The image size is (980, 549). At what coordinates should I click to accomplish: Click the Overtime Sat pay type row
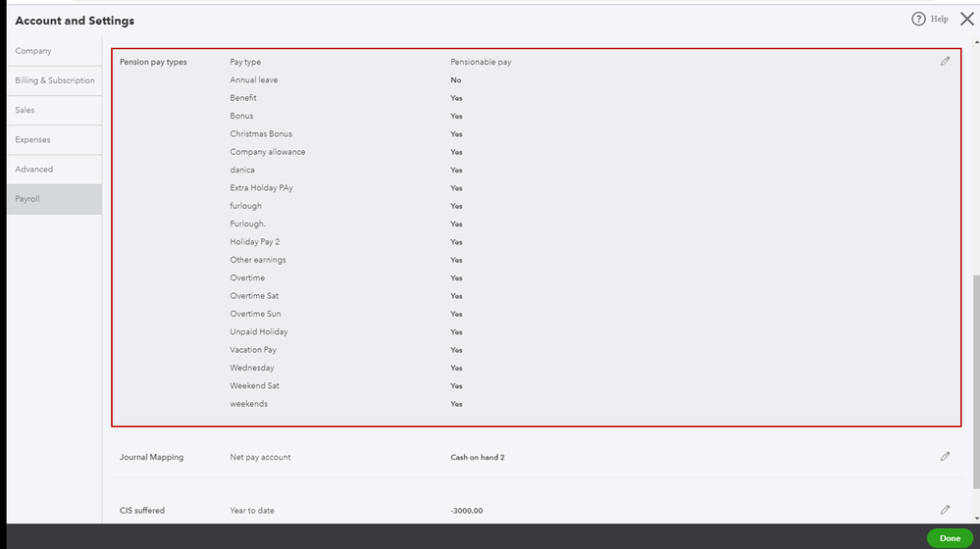(x=255, y=296)
